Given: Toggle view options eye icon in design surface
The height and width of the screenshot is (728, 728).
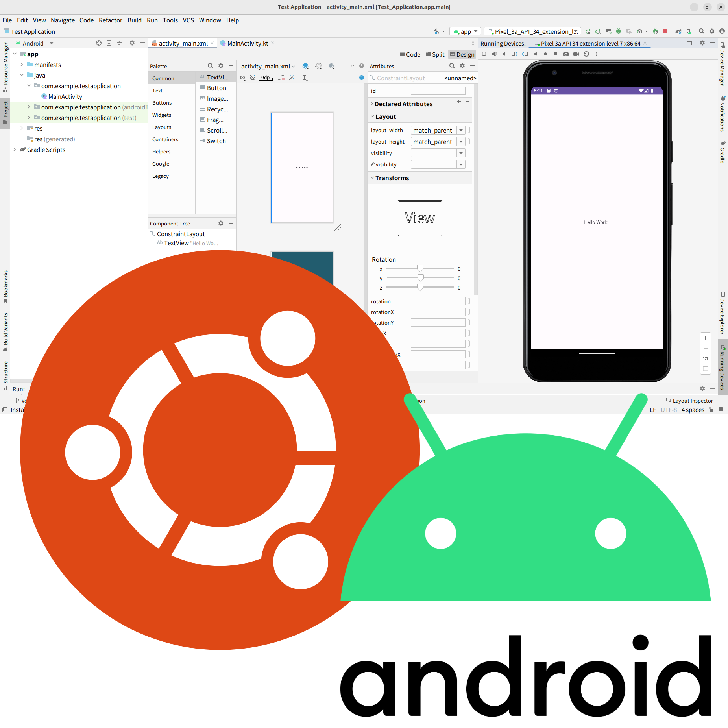Looking at the screenshot, I should (242, 78).
